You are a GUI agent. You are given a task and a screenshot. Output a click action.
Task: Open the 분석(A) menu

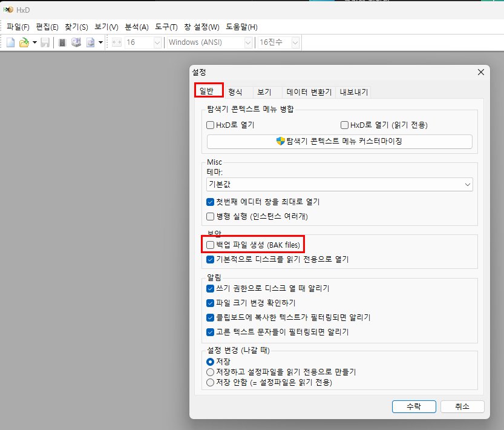click(x=137, y=27)
